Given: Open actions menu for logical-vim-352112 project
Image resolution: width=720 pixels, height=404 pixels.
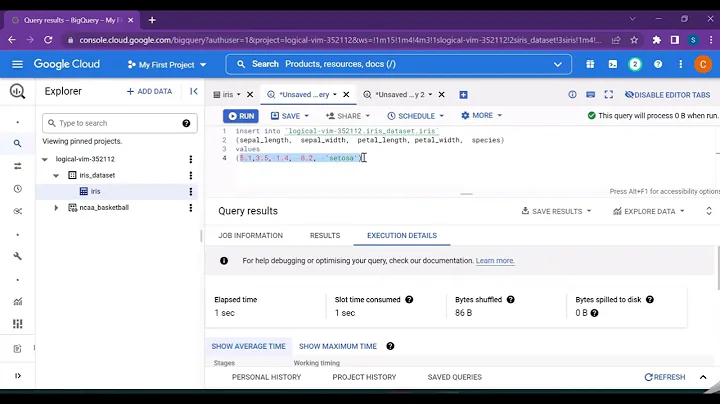Looking at the screenshot, I should pyautogui.click(x=191, y=159).
